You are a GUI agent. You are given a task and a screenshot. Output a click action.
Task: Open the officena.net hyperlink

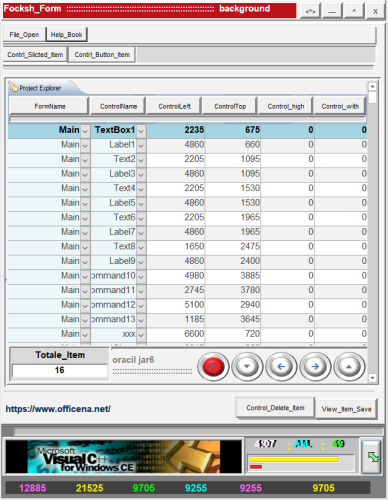tap(58, 409)
